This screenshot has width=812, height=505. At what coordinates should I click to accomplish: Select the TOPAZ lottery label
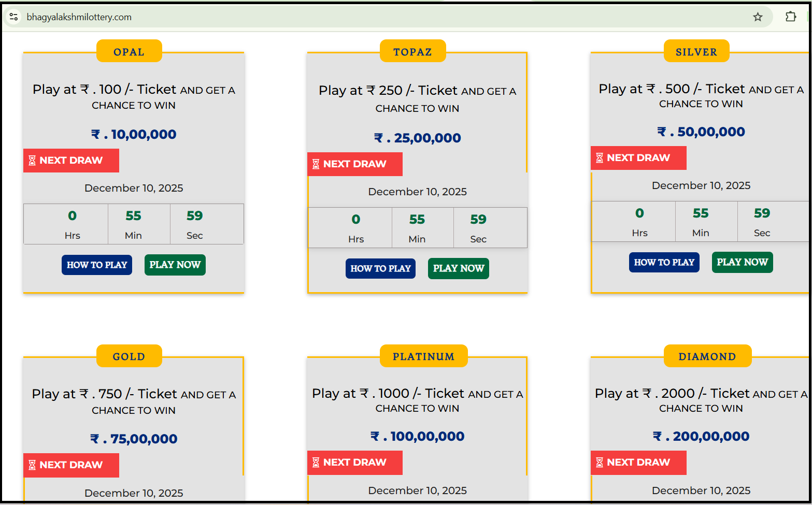[x=412, y=52]
